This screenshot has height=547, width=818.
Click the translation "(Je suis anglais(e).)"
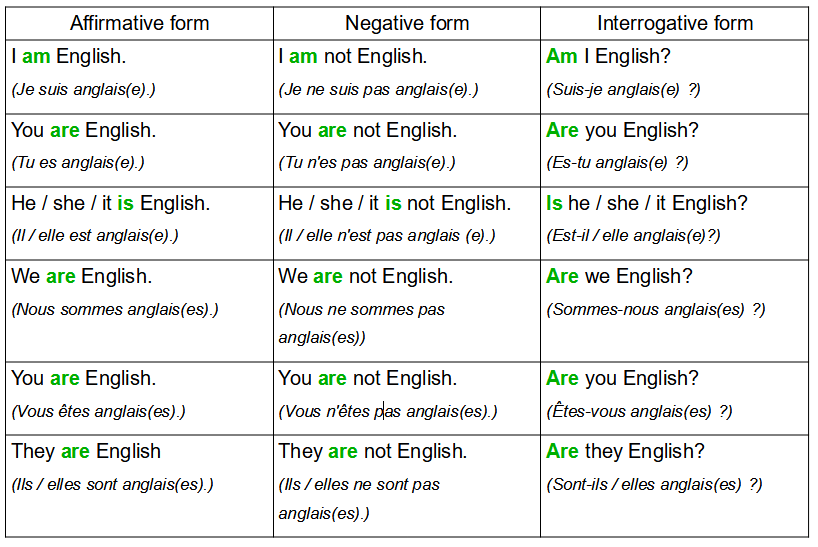pyautogui.click(x=83, y=90)
